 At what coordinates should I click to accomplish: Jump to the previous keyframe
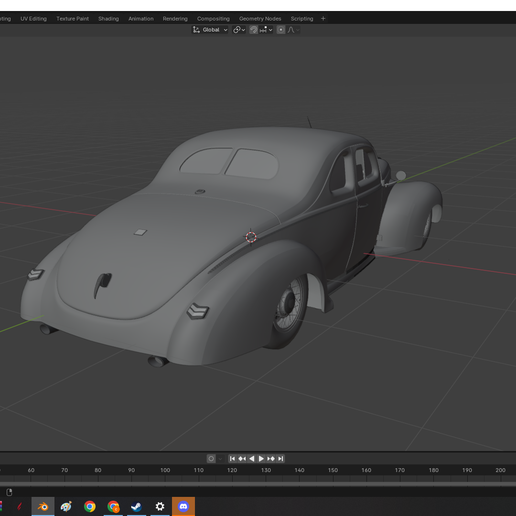242,459
